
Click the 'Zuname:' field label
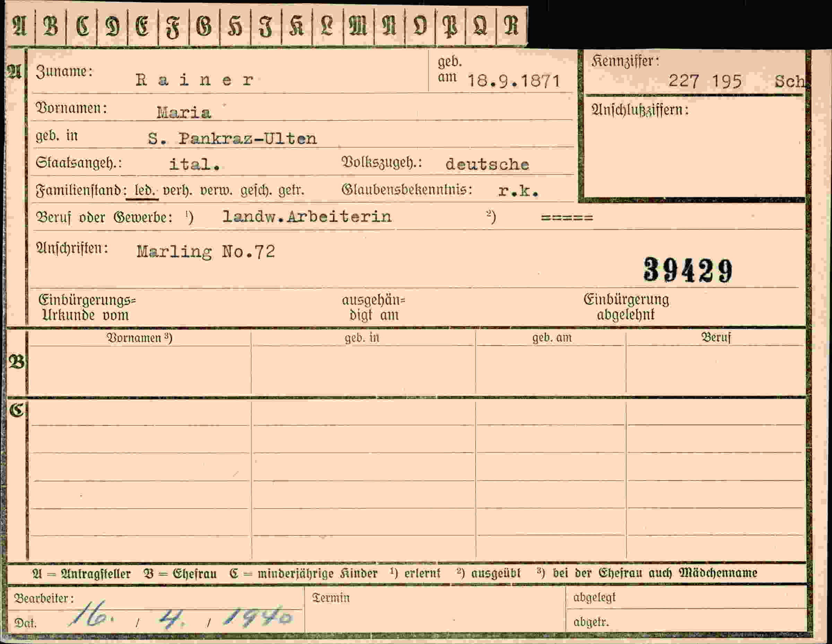click(x=64, y=72)
